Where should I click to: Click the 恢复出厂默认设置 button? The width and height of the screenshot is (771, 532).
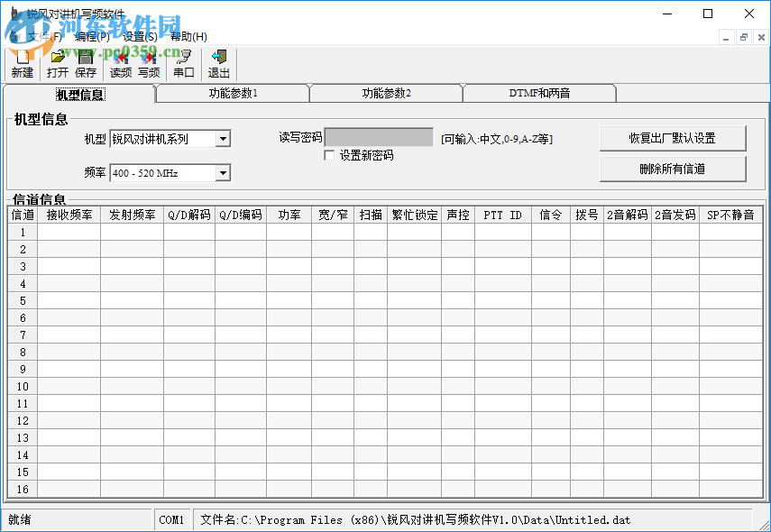[672, 138]
